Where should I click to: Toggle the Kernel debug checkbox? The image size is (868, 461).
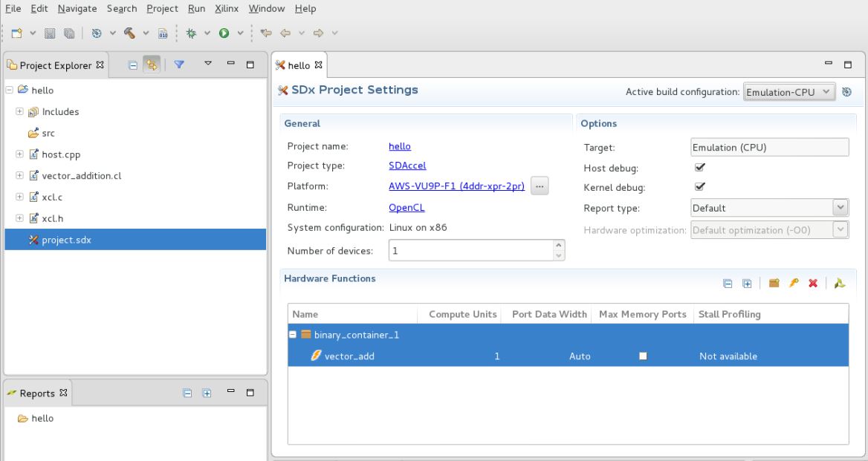pos(700,186)
